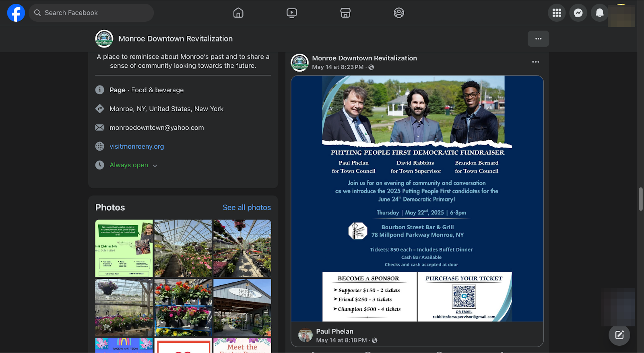Open Paul Phelan shared post name
Screen dimensions: 644x353
tap(334, 331)
